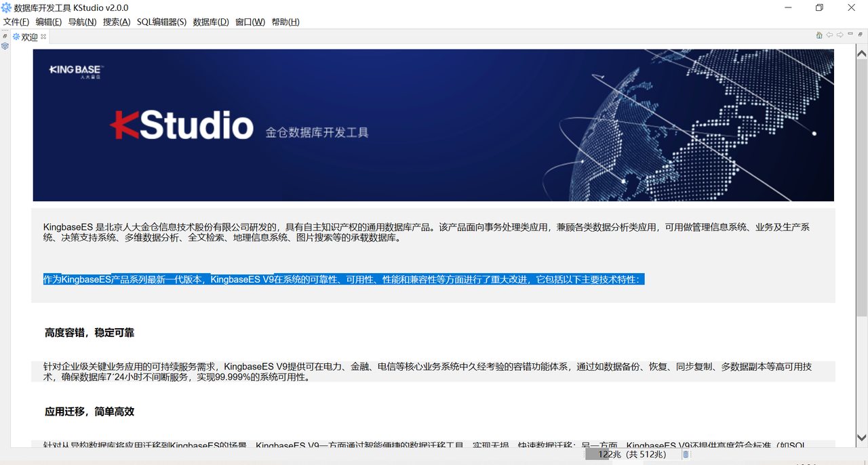Viewport: 868px width, 465px height.
Task: Click the scrollbar up arrow
Action: pos(862,54)
